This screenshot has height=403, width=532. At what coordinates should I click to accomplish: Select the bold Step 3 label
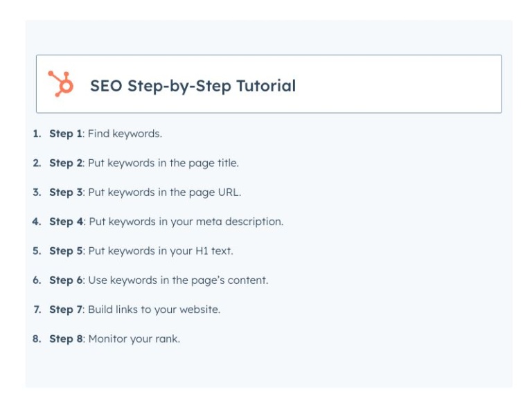[66, 192]
